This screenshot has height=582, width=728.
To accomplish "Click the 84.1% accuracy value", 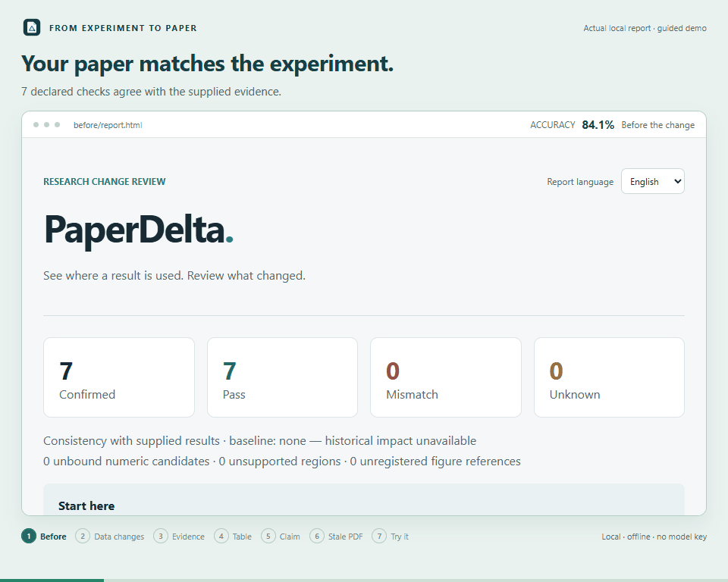I will [x=598, y=125].
